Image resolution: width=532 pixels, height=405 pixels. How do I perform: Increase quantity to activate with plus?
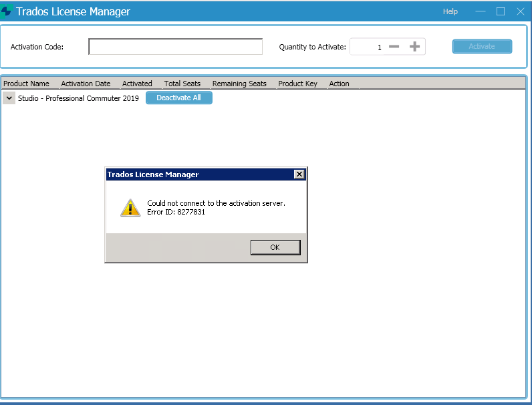[414, 47]
